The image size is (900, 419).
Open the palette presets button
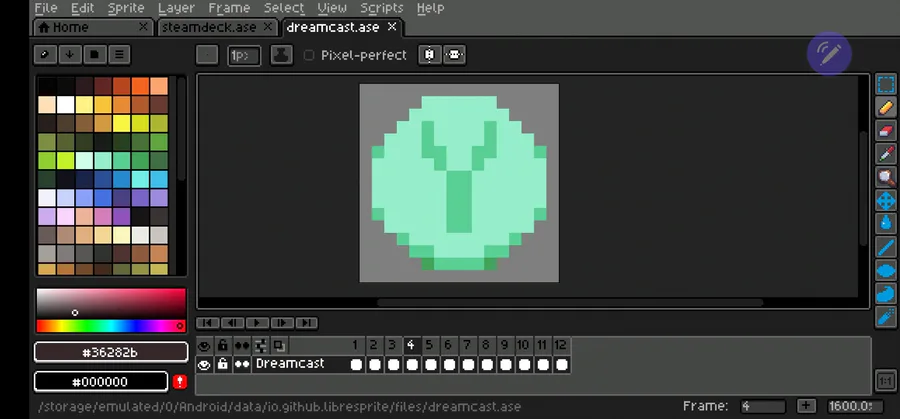94,55
